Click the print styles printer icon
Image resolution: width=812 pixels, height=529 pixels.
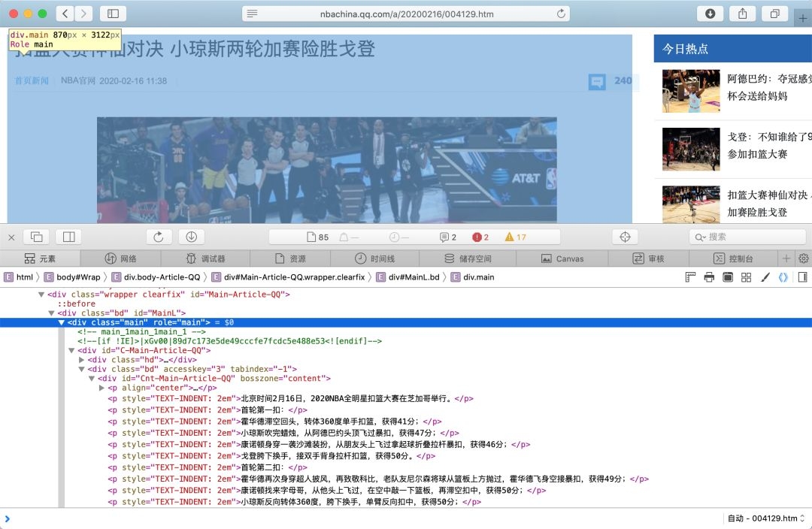click(x=709, y=277)
